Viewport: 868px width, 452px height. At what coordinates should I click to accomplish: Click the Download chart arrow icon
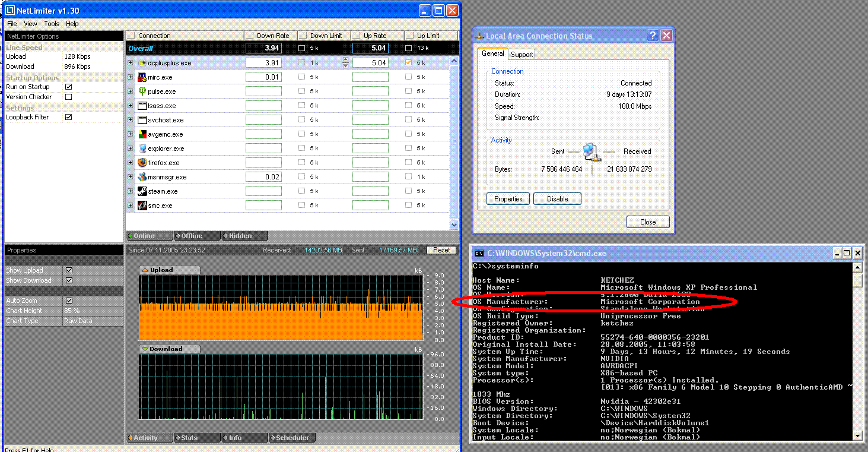click(x=145, y=349)
